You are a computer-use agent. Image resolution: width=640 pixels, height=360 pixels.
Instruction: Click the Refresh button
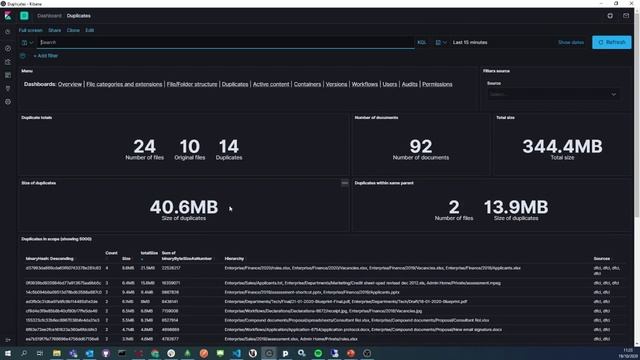point(611,42)
